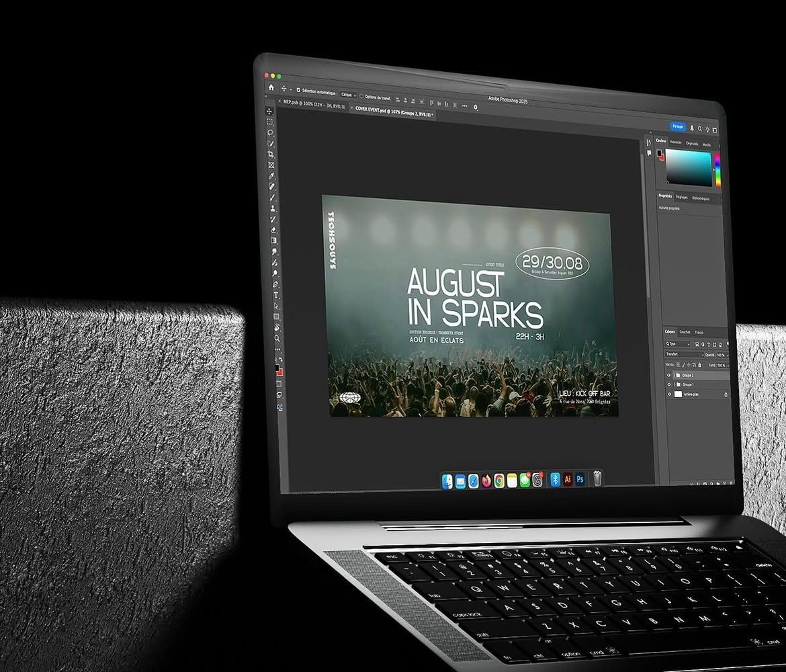Select the Zoom tool

coord(277,339)
